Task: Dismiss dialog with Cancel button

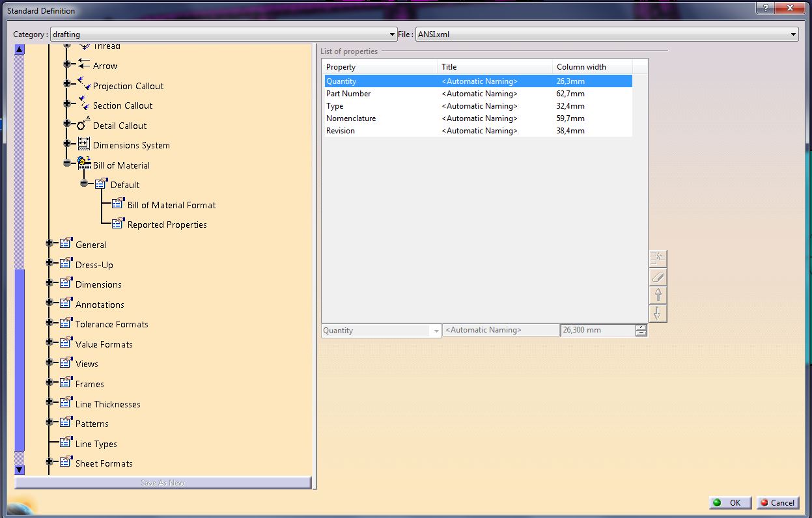Action: (777, 502)
